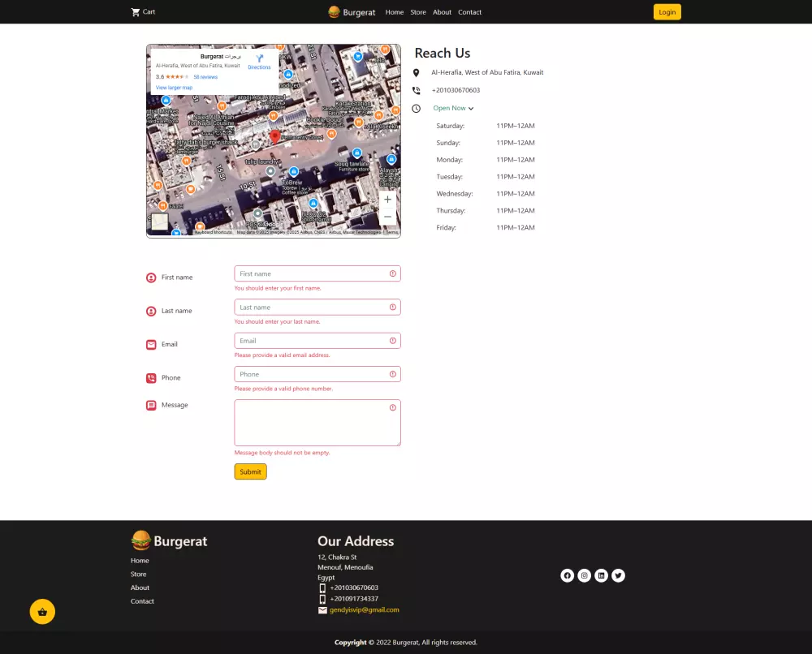Open the LinkedIn social icon in footer

(601, 575)
